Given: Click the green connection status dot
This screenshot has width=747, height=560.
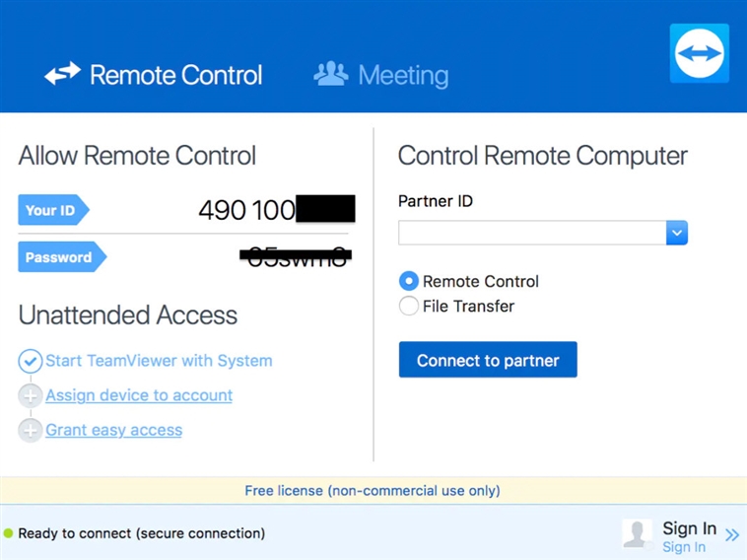Looking at the screenshot, I should click(x=9, y=533).
